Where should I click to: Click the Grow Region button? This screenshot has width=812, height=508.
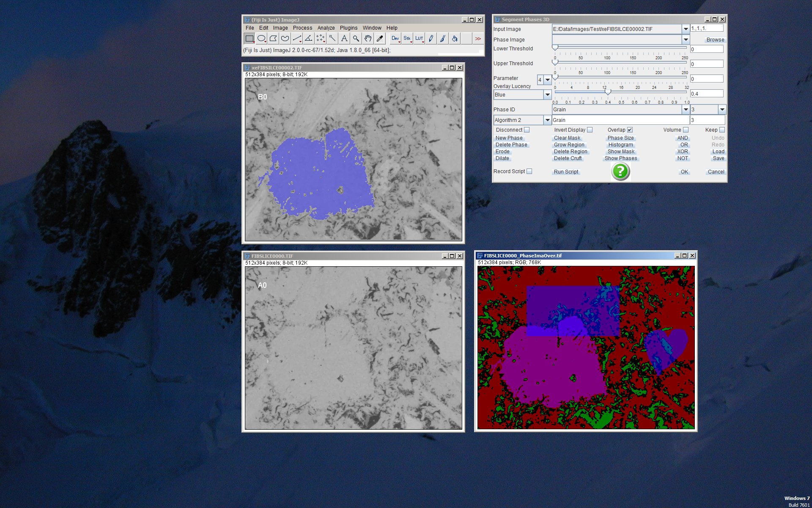pos(569,145)
